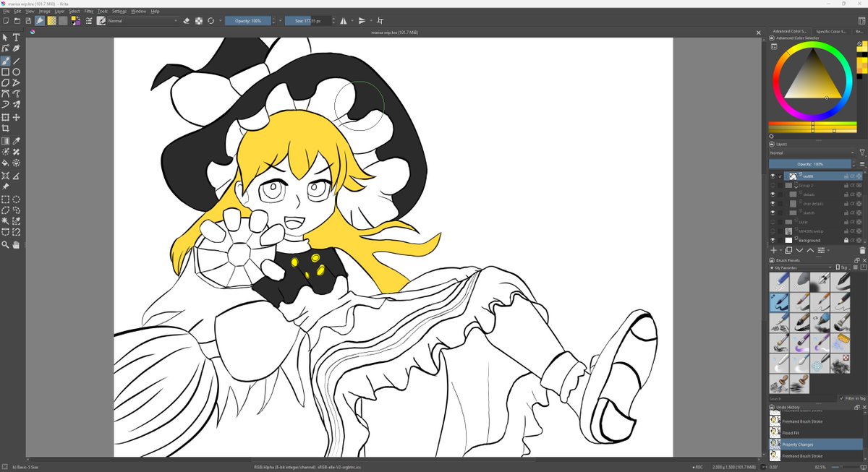
Task: Toggle the lock on the Background layer
Action: (x=846, y=240)
